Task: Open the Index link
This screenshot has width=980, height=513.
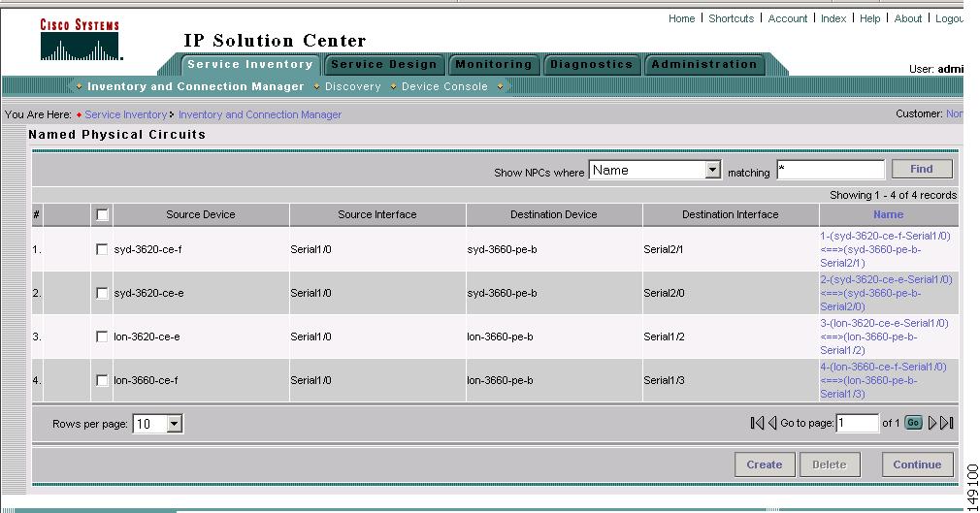Action: coord(833,18)
